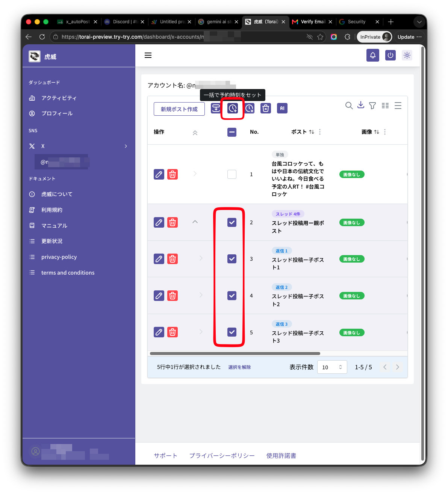
Task: Click the browser Update button
Action: pos(409,37)
